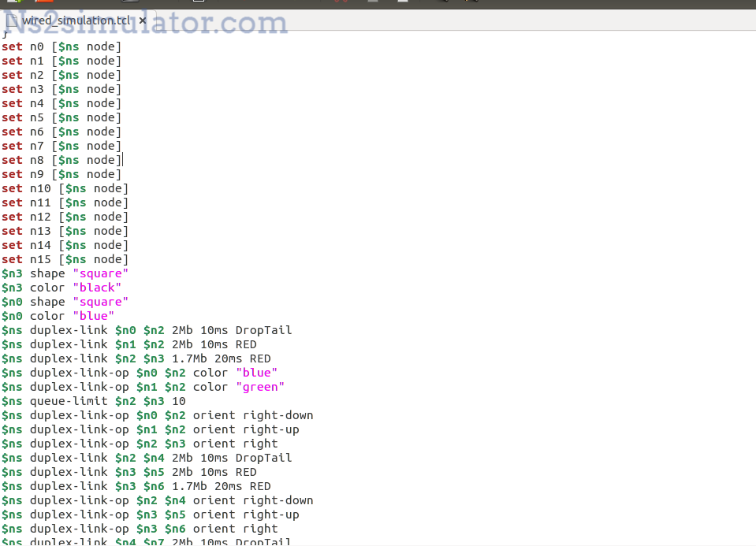This screenshot has width=756, height=546.
Task: Click line "duplex-link $n3 $n5 2Mb 10ms RED"
Action: tap(129, 472)
